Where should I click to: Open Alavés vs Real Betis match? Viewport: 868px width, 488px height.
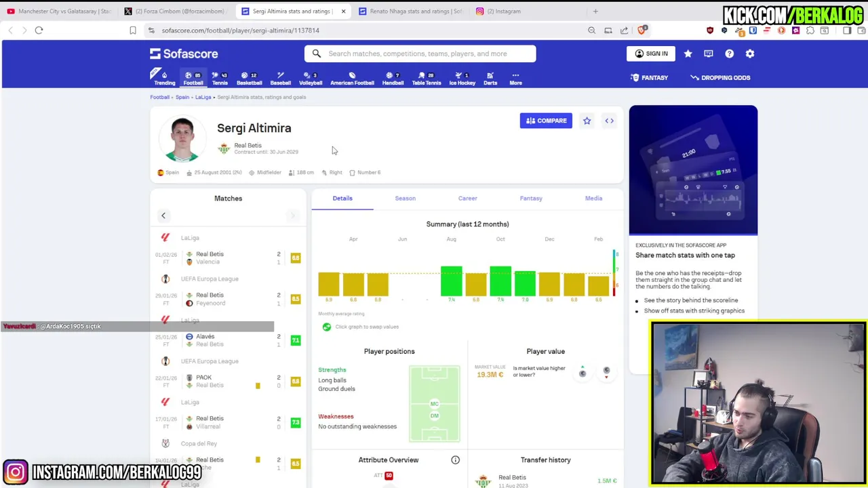228,340
